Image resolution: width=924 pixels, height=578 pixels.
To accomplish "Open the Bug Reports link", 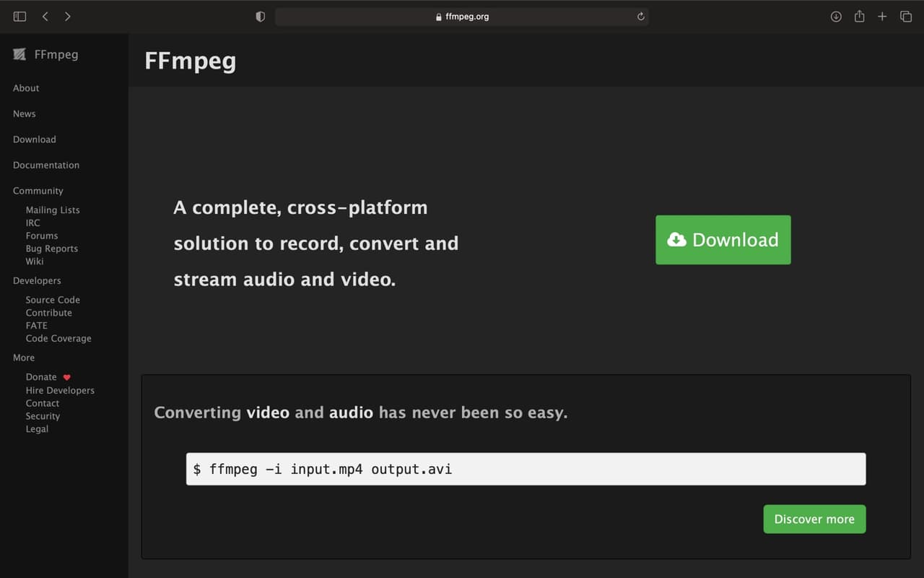I will click(x=51, y=249).
